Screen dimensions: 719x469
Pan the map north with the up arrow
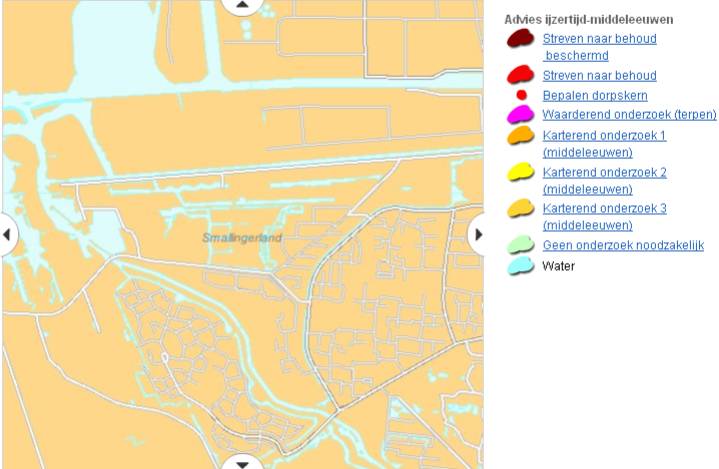[243, 5]
